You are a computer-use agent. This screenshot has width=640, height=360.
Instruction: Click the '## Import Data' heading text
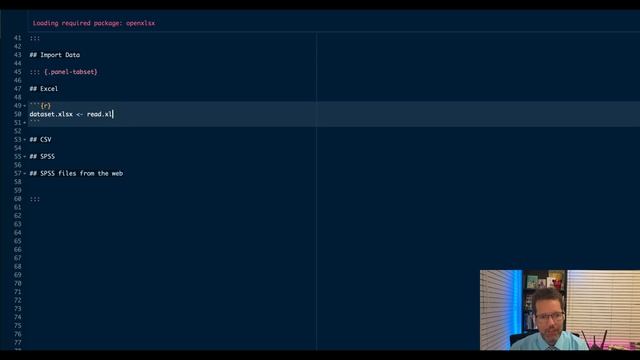pyautogui.click(x=55, y=55)
